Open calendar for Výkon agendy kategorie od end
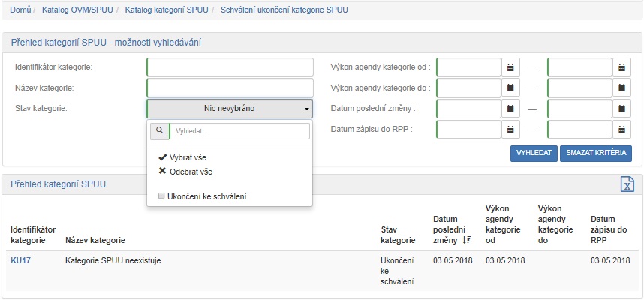Viewport: 644px width, 300px height. pyautogui.click(x=622, y=67)
